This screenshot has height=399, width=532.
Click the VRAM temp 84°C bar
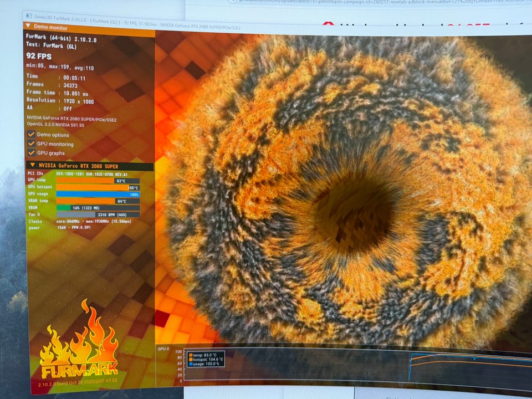click(x=98, y=201)
